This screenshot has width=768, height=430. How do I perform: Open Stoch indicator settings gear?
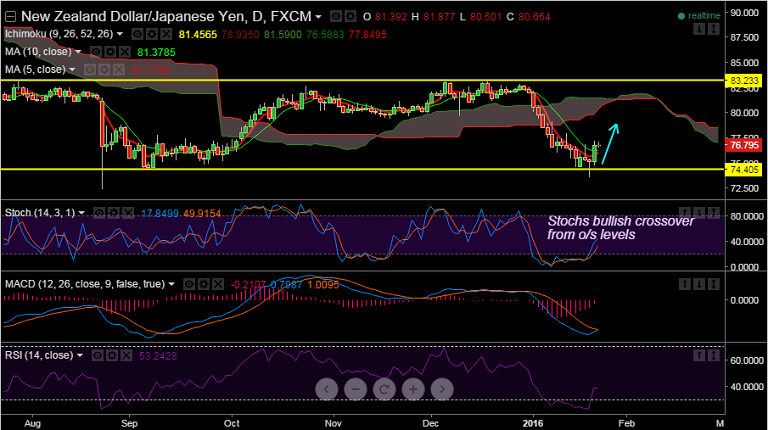tap(114, 213)
